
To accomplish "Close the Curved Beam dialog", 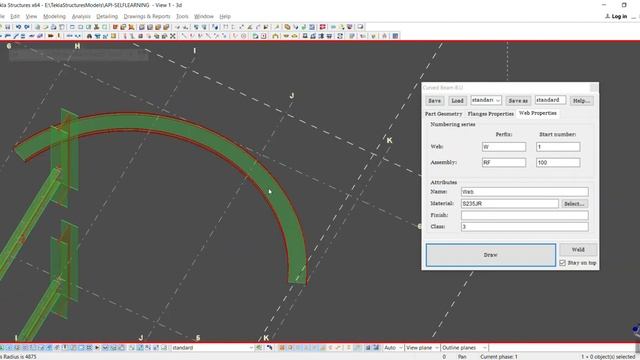I will pos(594,88).
